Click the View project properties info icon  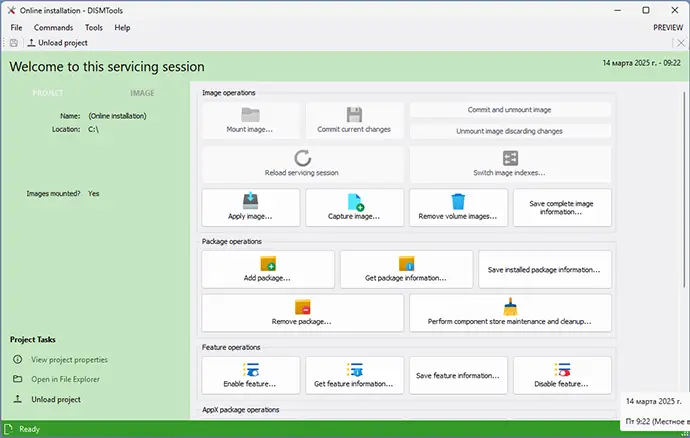(x=18, y=359)
